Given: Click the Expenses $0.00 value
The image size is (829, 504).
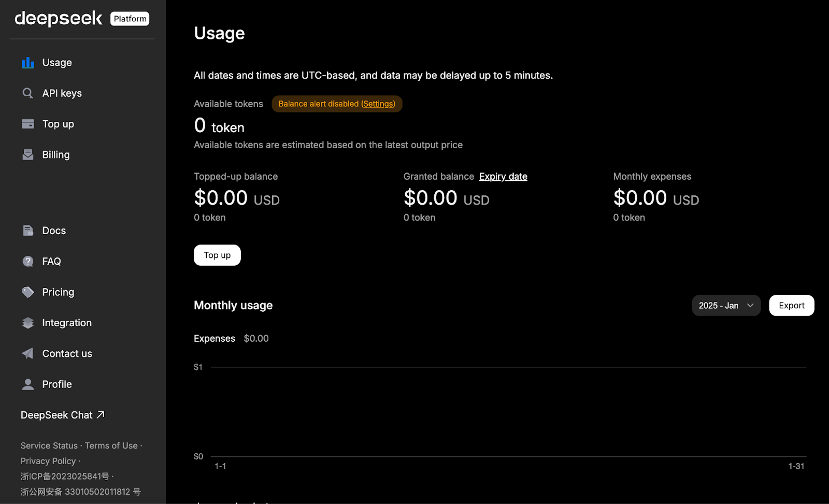Looking at the screenshot, I should coord(256,338).
